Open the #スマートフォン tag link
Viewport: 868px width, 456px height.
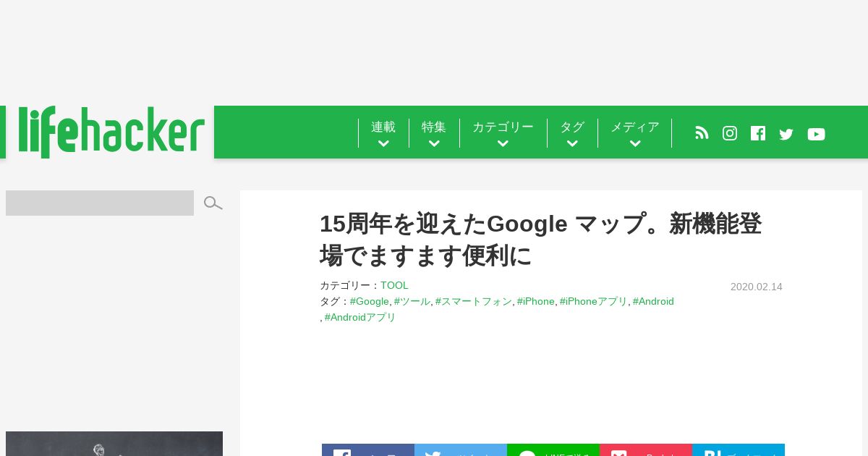coord(473,301)
